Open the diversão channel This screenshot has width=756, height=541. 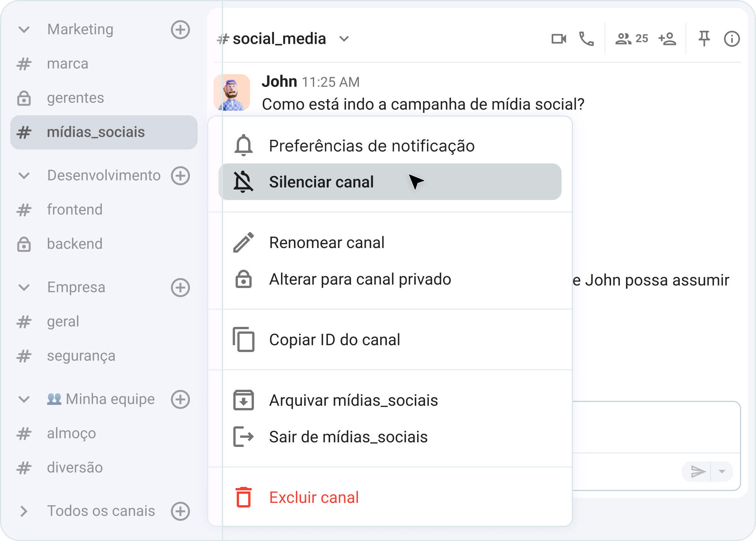click(x=104, y=468)
